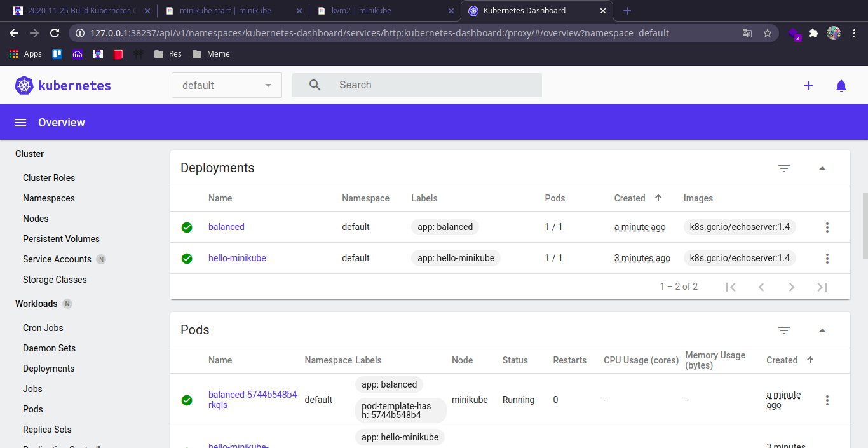Open filter icon in Deployments card
Viewport: 868px width, 448px height.
(x=784, y=168)
